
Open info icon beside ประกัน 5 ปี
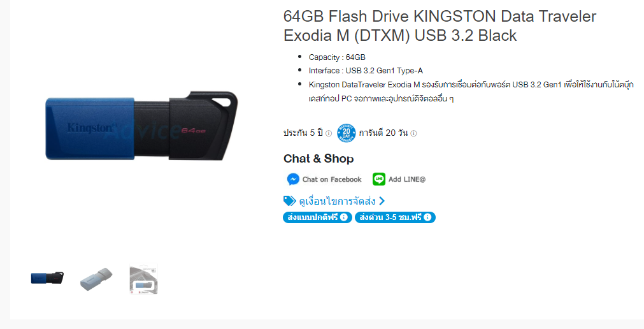click(329, 133)
